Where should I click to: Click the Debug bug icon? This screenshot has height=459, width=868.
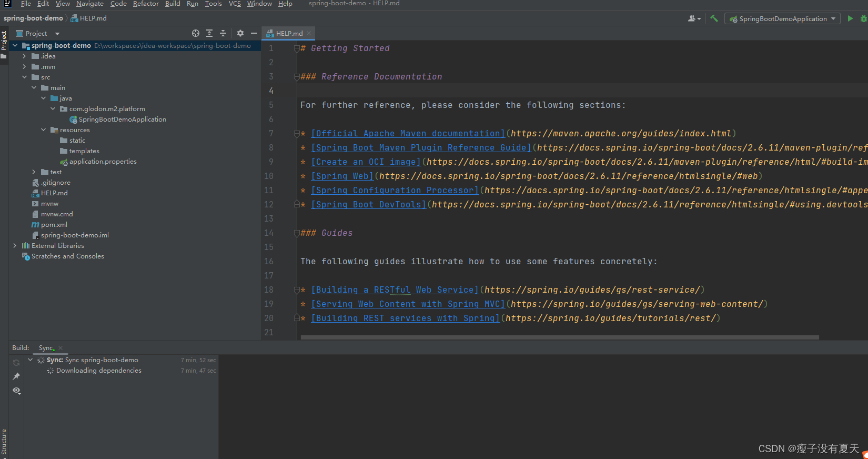pos(863,18)
